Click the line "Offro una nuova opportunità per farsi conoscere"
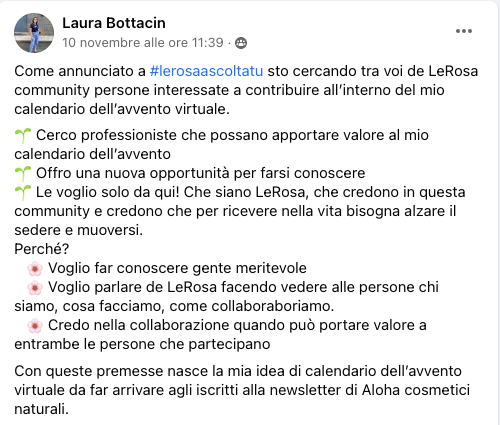Image resolution: width=500 pixels, height=425 pixels. [201, 173]
